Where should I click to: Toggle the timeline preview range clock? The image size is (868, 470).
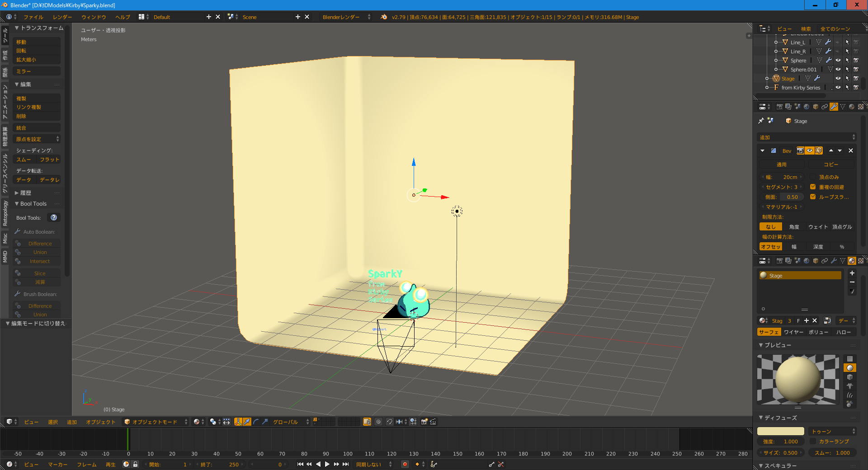[126, 464]
